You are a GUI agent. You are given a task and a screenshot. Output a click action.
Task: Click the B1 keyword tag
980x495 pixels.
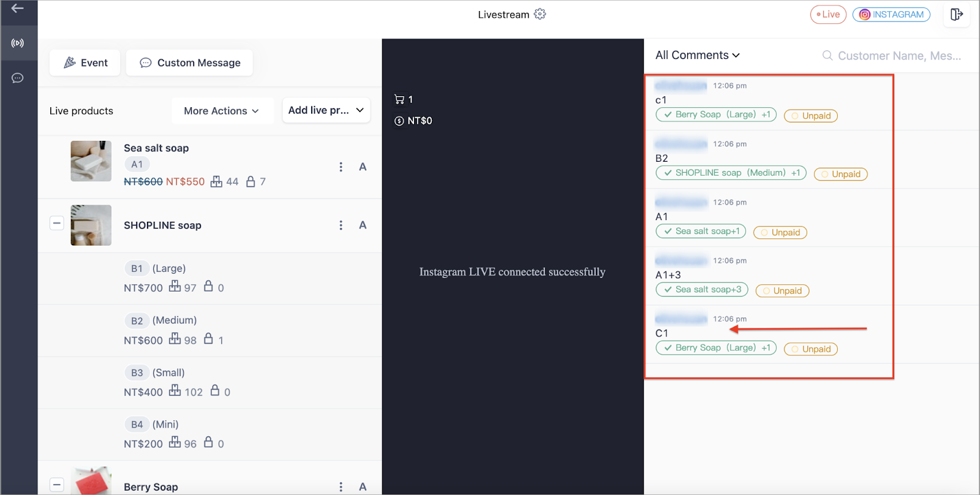pos(137,268)
